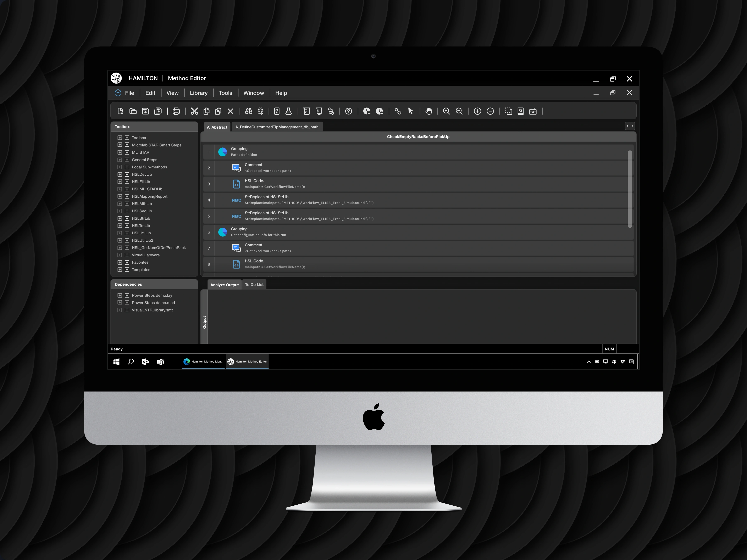Click Hamilton Method Editor in taskbar

(247, 361)
